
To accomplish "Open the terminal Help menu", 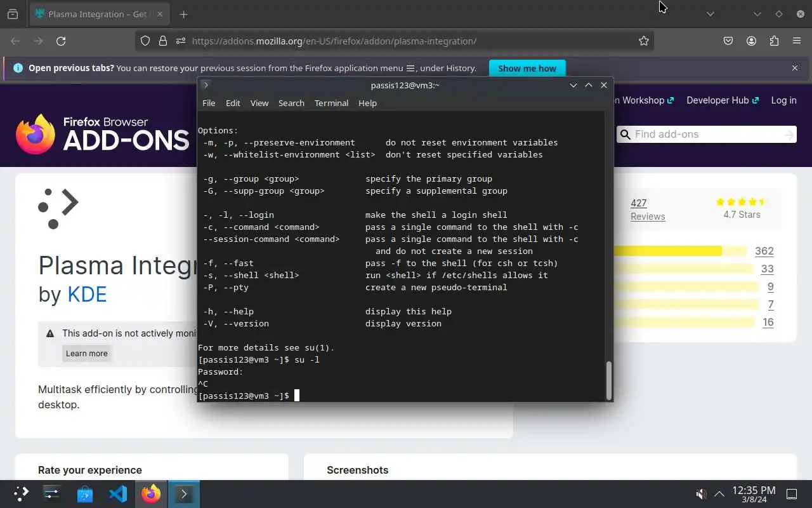I will [367, 103].
